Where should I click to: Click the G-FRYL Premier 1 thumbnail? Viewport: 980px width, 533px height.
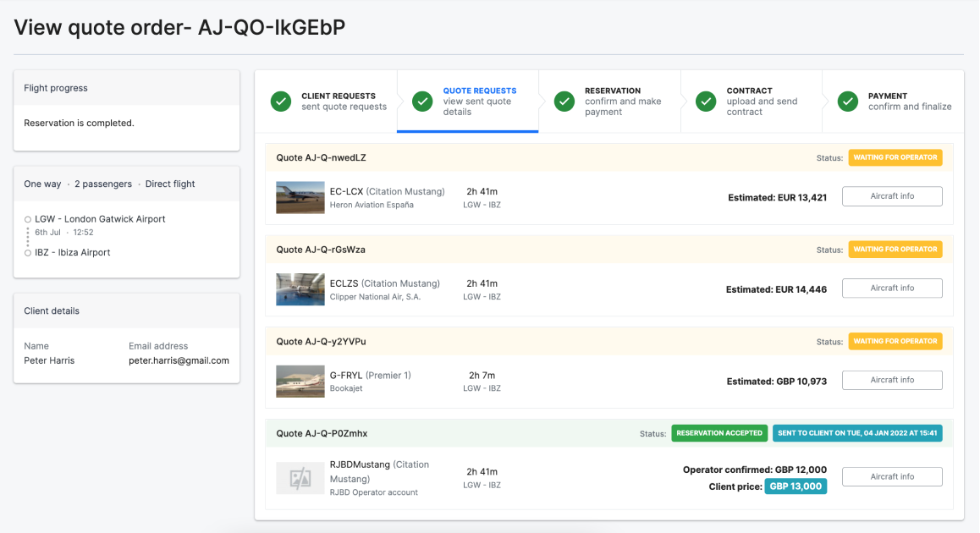(300, 382)
